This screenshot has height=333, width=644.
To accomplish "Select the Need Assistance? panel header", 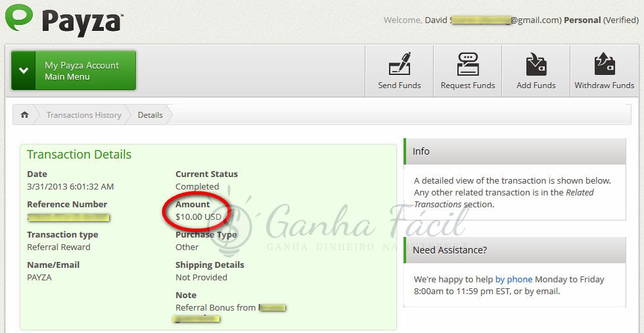I will pos(515,250).
